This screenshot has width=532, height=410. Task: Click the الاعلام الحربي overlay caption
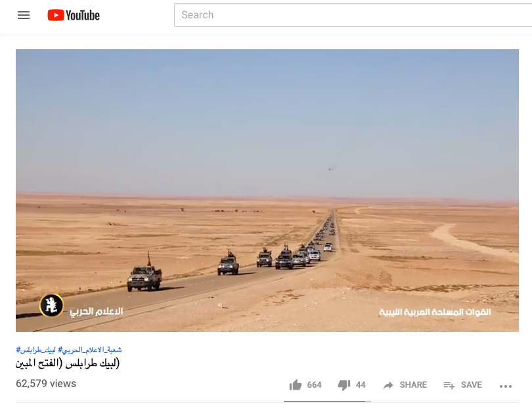97,312
